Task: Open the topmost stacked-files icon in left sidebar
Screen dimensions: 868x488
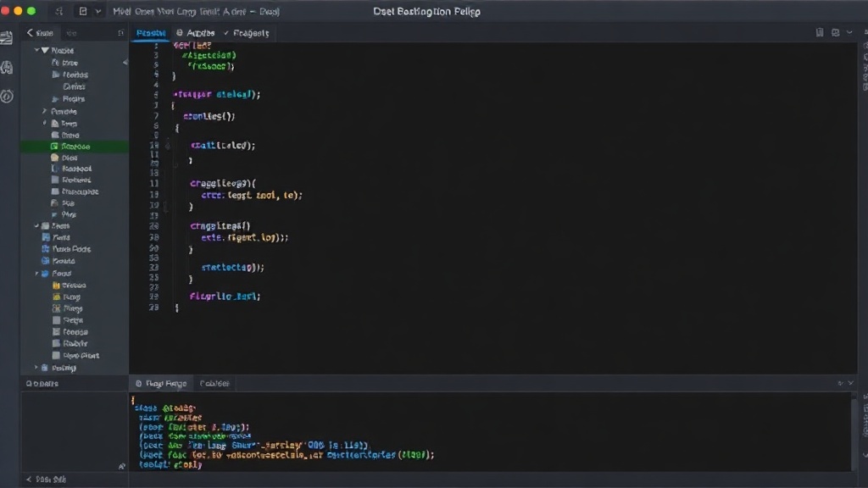Action: [7, 37]
